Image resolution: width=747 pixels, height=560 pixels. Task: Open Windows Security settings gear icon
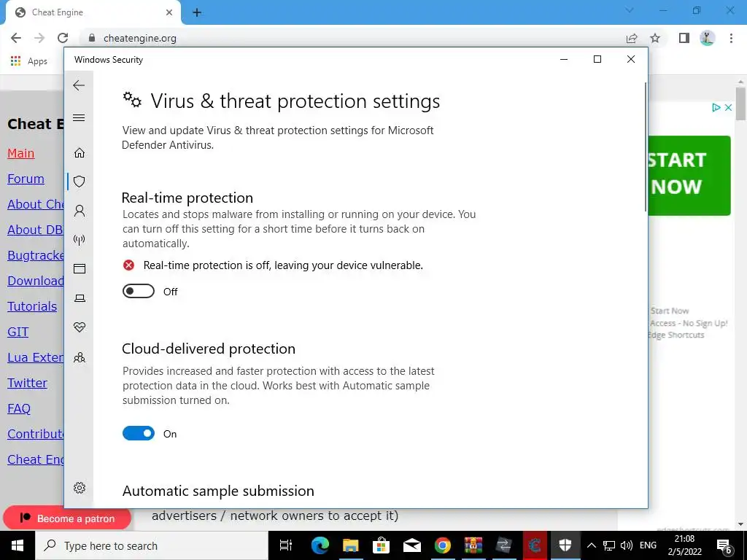(80, 488)
